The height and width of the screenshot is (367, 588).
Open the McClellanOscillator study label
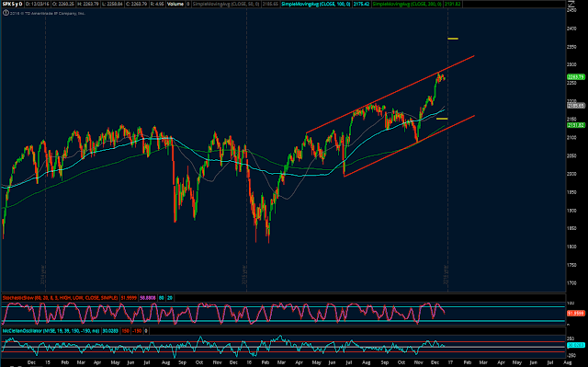click(x=51, y=331)
